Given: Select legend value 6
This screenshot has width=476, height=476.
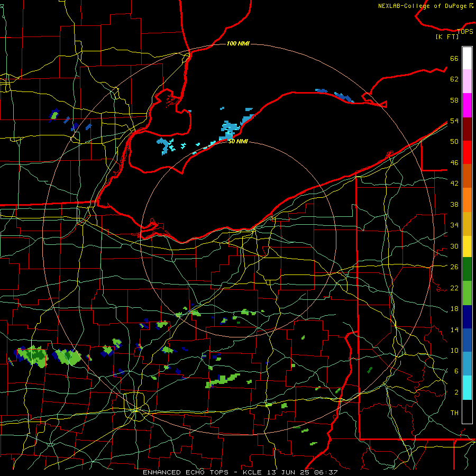Looking at the screenshot, I should [456, 371].
